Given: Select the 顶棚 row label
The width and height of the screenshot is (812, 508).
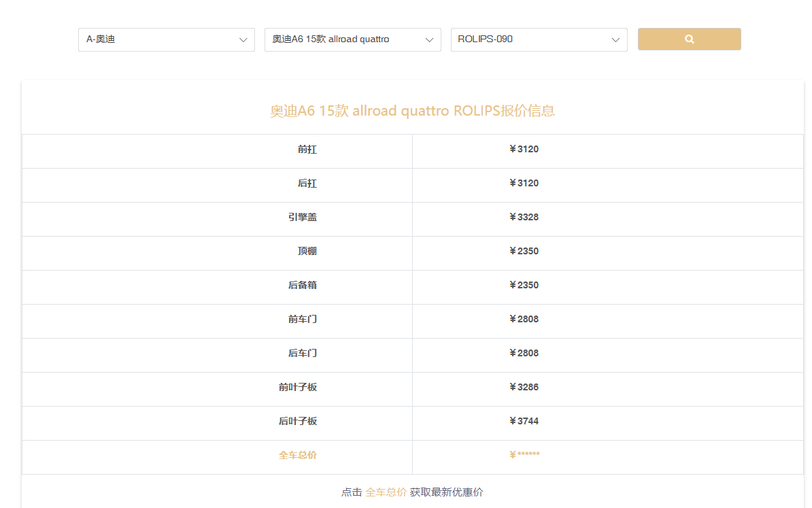Looking at the screenshot, I should pyautogui.click(x=307, y=251).
